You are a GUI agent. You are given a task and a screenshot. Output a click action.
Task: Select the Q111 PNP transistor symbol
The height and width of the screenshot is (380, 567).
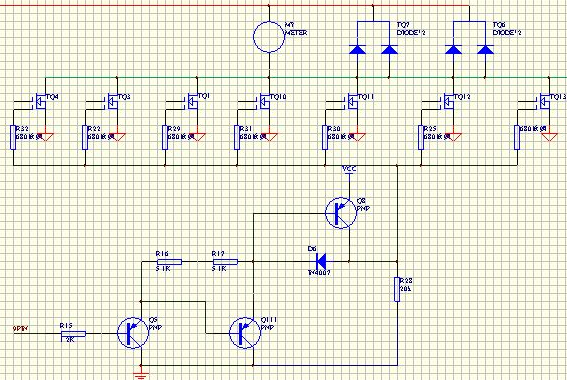pos(245,333)
